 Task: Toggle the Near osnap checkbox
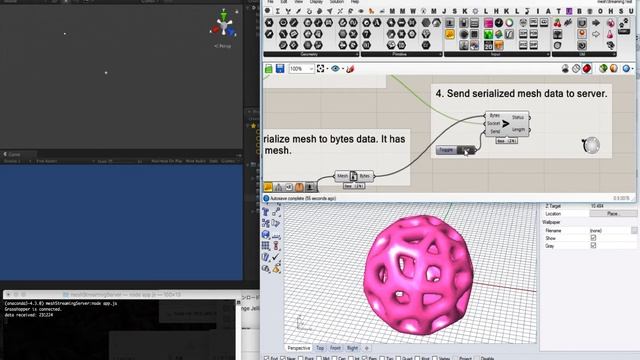click(283, 358)
